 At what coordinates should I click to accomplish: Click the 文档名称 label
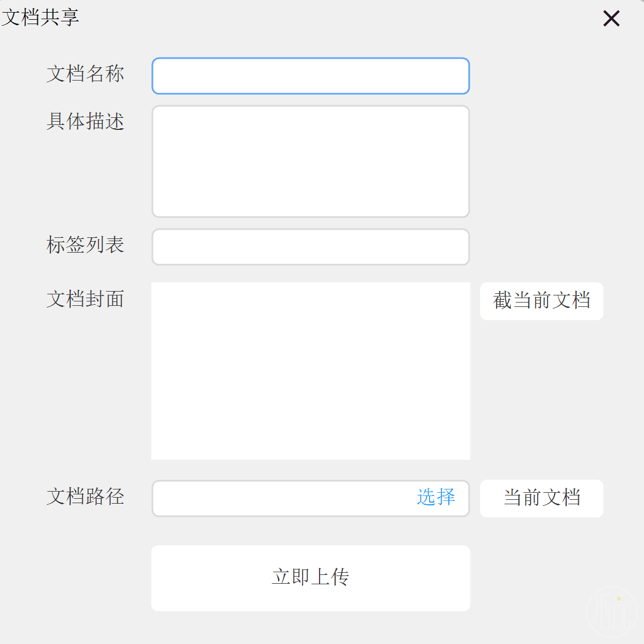click(x=85, y=74)
